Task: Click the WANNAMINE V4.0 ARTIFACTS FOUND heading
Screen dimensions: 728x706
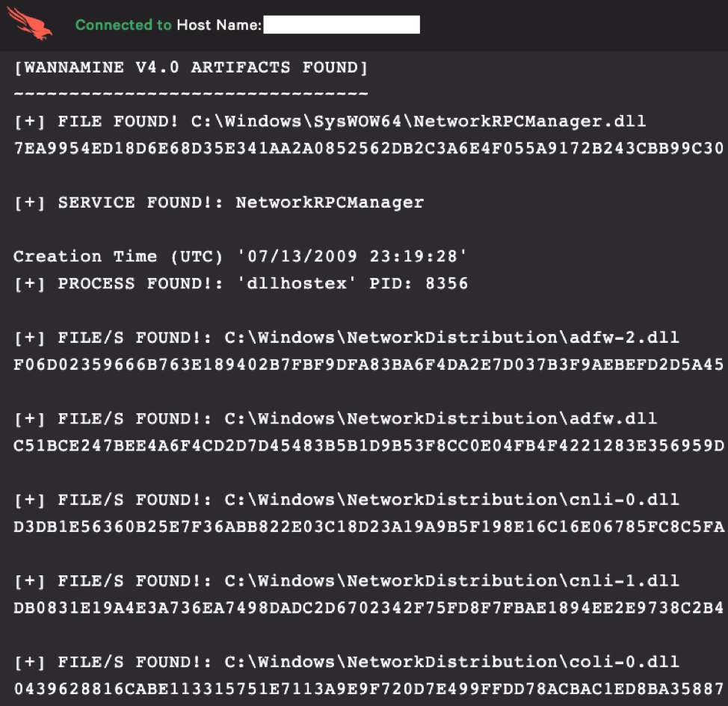Action: click(x=191, y=68)
